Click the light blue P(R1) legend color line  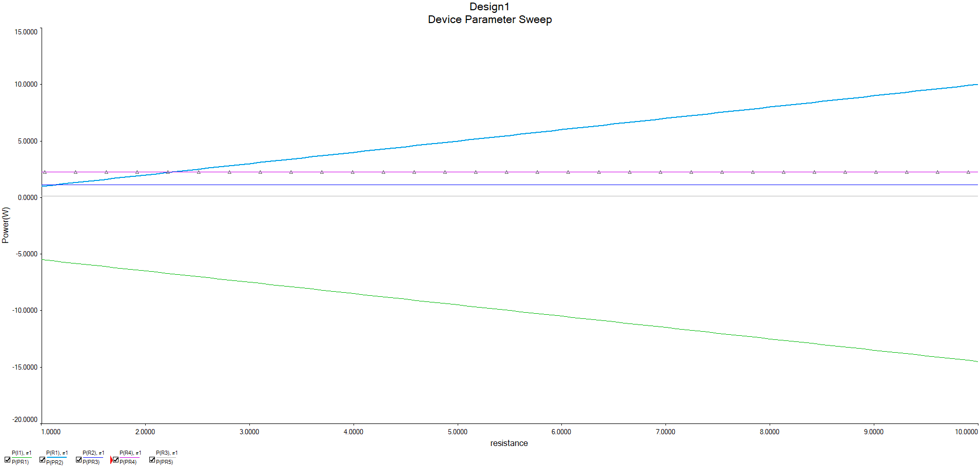pyautogui.click(x=56, y=457)
